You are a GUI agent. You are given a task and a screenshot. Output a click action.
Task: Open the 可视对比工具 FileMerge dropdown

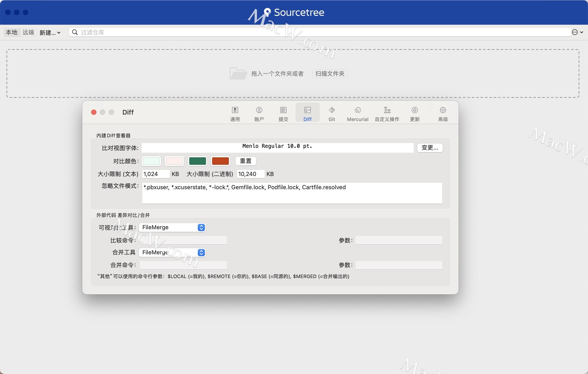pyautogui.click(x=172, y=227)
